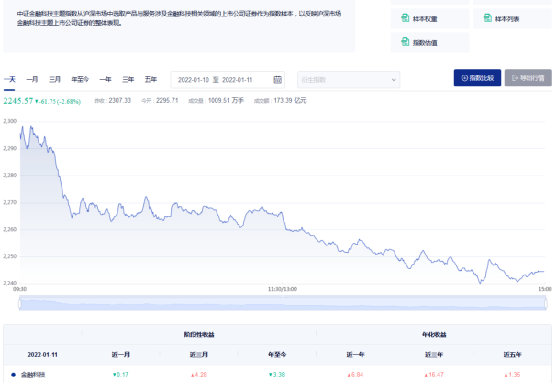Click the 指数比较 button
This screenshot has height=383, width=554.
pos(477,78)
